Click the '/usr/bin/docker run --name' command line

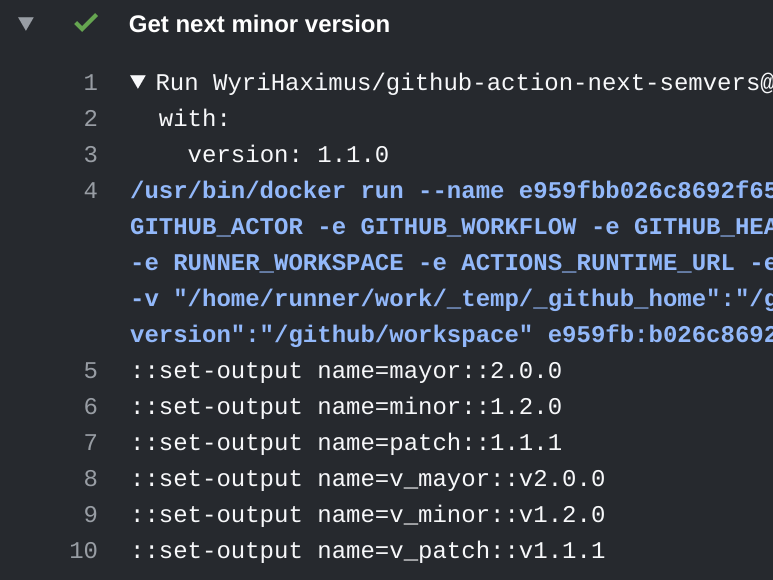tap(452, 191)
